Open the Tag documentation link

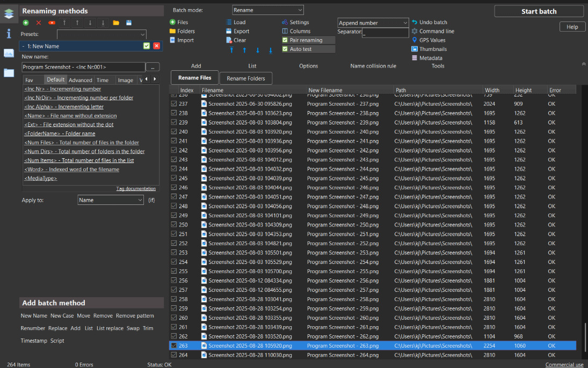pos(136,189)
